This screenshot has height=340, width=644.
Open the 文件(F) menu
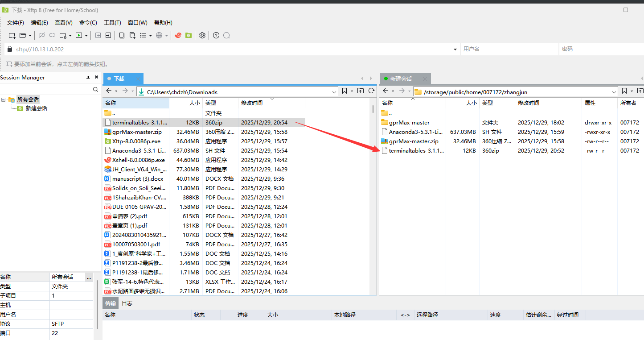click(x=16, y=23)
